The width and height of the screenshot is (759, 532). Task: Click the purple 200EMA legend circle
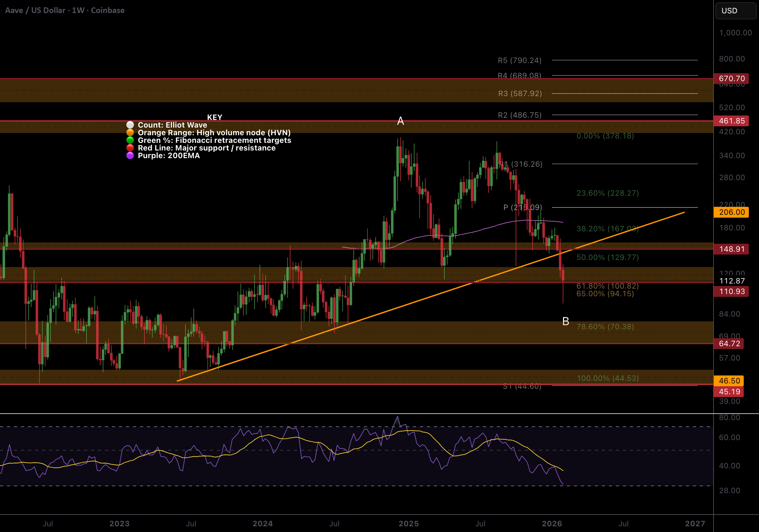pos(130,155)
